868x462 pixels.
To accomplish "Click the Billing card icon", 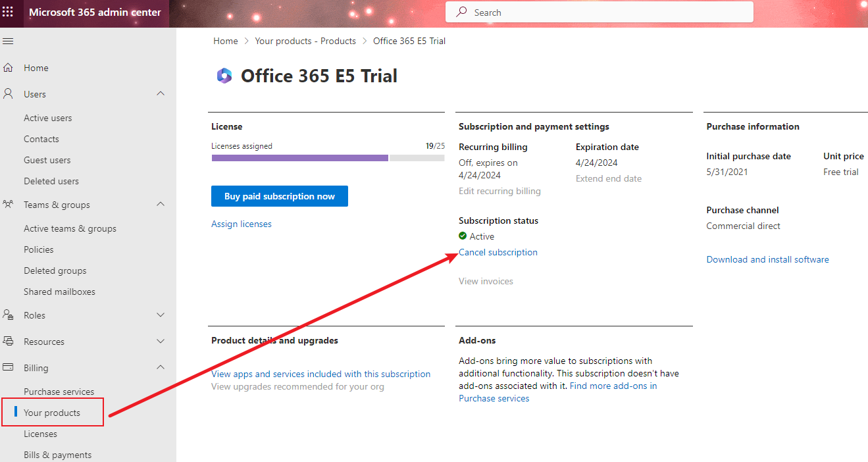I will coord(8,368).
